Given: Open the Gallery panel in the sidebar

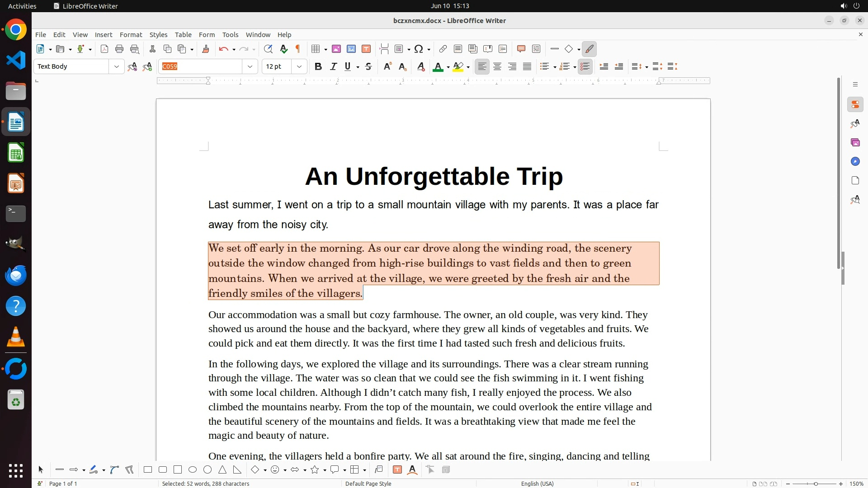Looking at the screenshot, I should tap(855, 143).
